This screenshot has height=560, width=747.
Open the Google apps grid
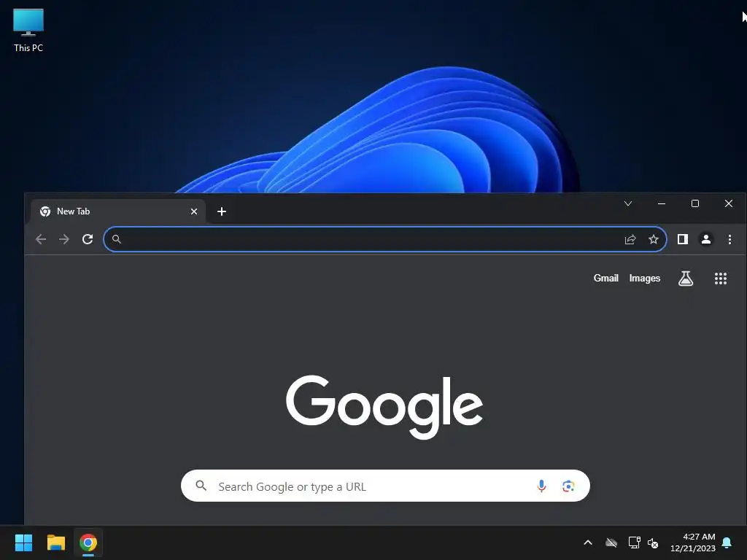click(720, 279)
